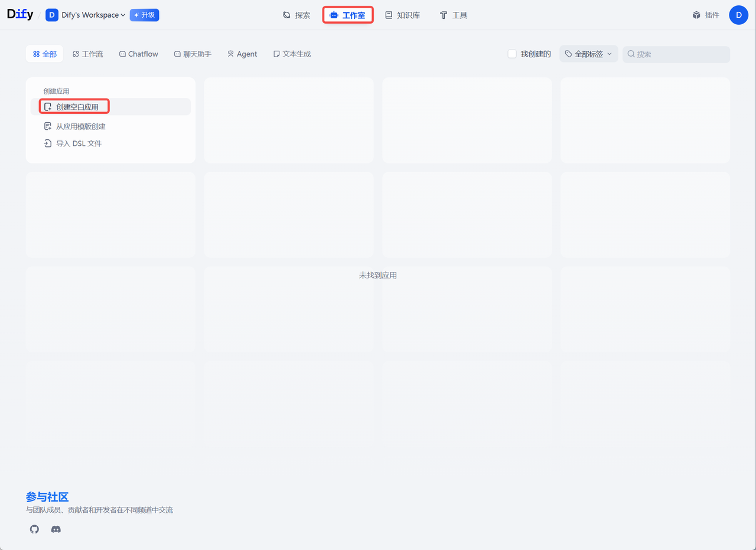Expand the 全部标签 tag filter dropdown

(x=588, y=54)
